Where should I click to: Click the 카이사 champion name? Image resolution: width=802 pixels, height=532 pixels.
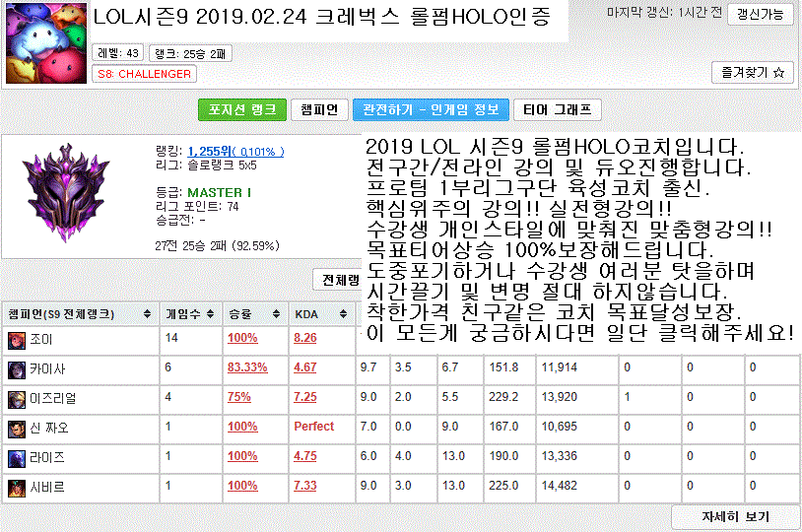pyautogui.click(x=47, y=369)
